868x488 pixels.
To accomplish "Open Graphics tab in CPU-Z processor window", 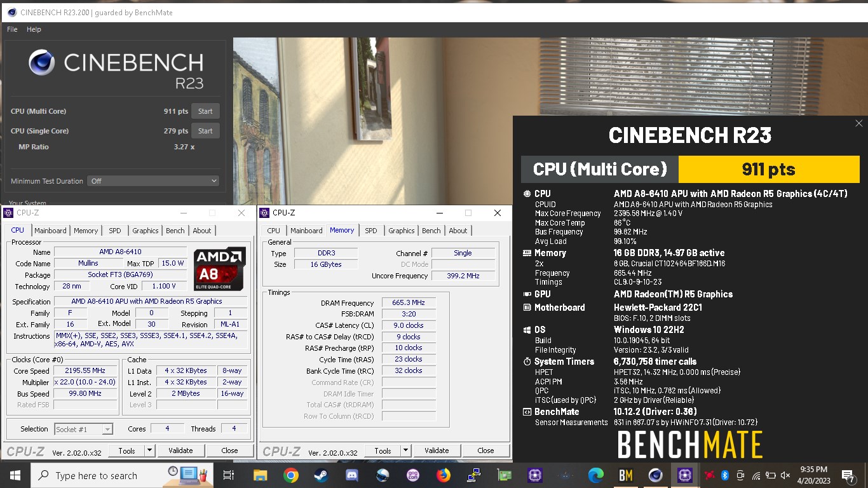I will [x=146, y=231].
